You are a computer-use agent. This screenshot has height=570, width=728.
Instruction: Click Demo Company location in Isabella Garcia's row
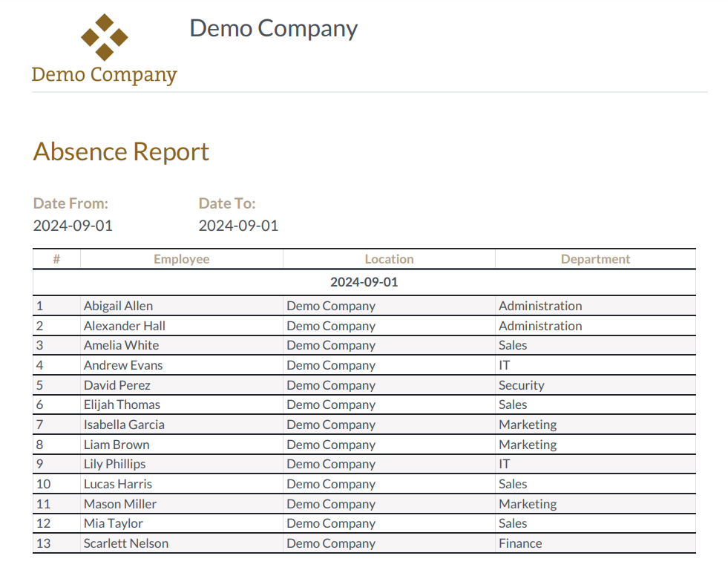pyautogui.click(x=331, y=425)
